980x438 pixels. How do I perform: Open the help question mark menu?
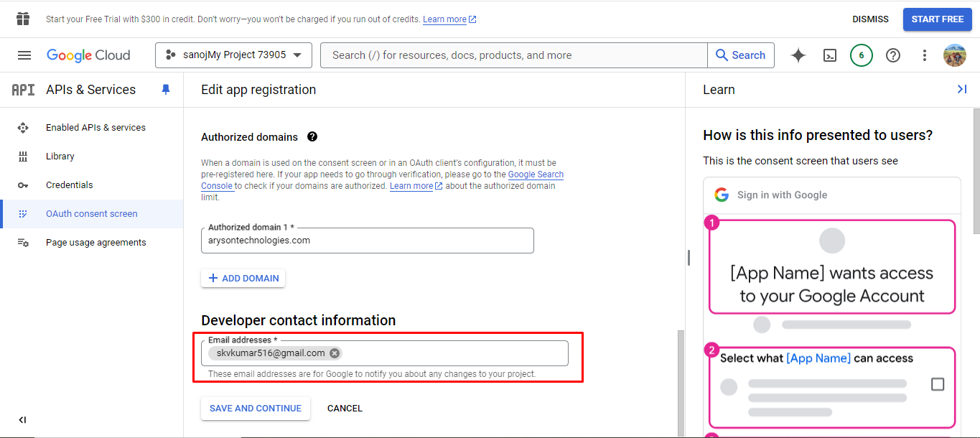(893, 55)
